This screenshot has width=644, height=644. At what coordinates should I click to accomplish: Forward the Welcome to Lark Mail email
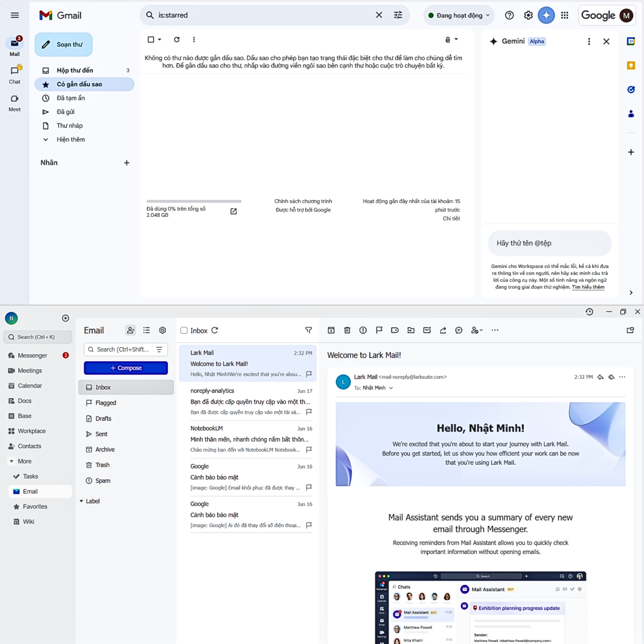(x=443, y=330)
